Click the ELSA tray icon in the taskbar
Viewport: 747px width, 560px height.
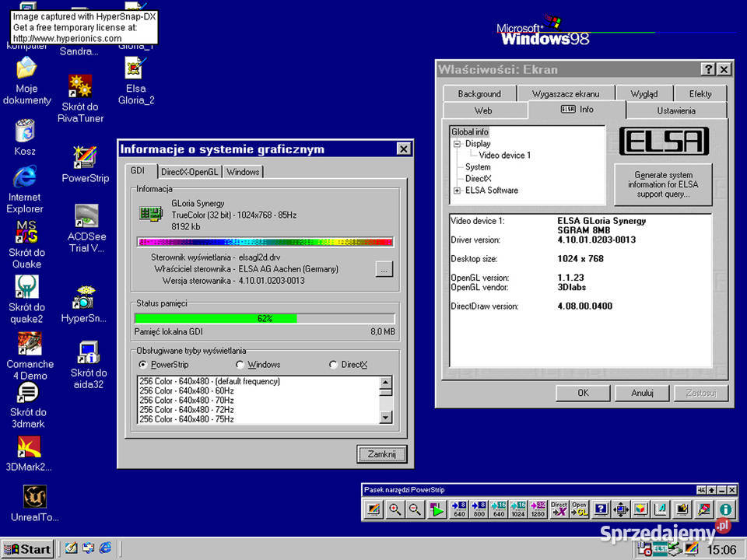tap(660, 550)
